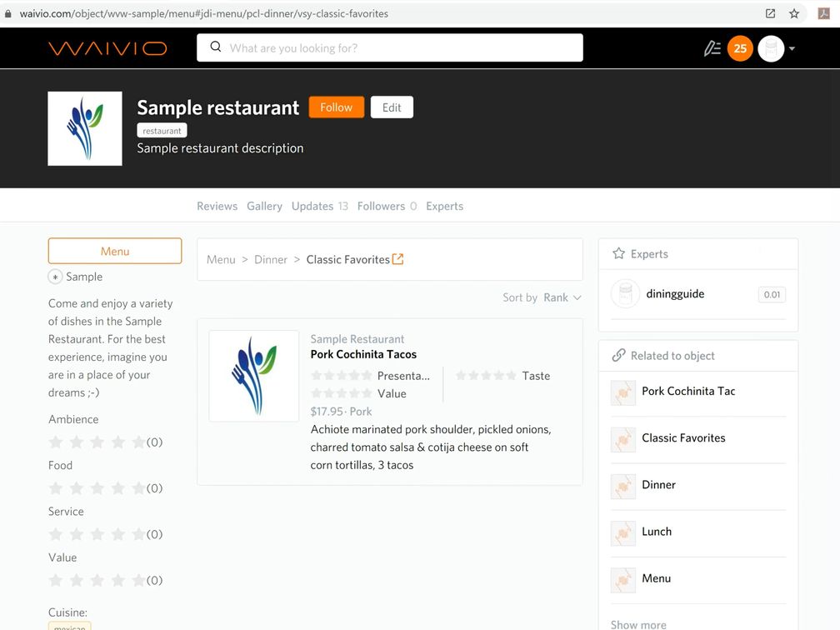Click the diningguide expert avatar
Image resolution: width=840 pixels, height=630 pixels.
(625, 294)
